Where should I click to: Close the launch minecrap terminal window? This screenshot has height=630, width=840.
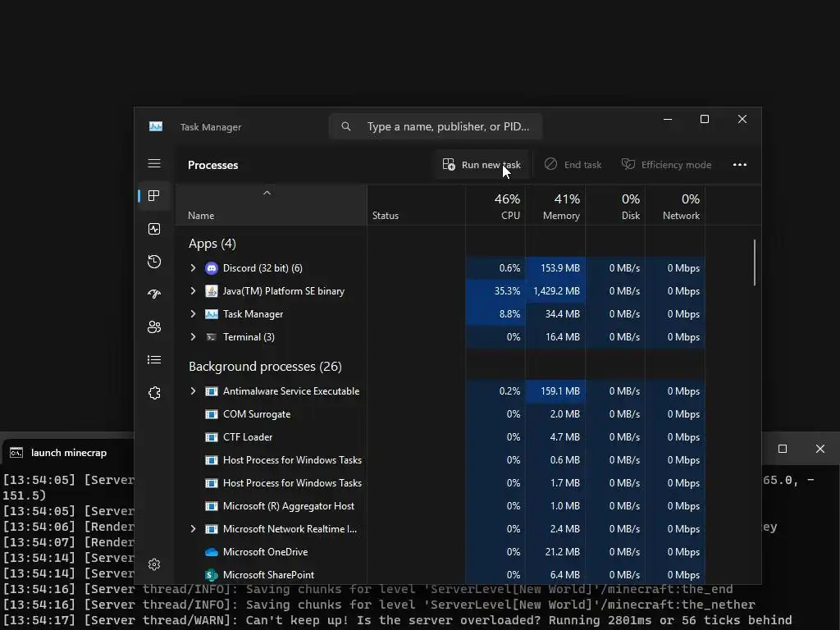820,449
